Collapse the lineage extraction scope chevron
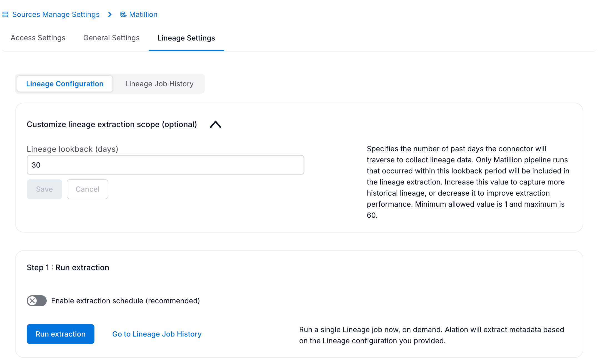This screenshot has width=610, height=364. click(x=216, y=124)
